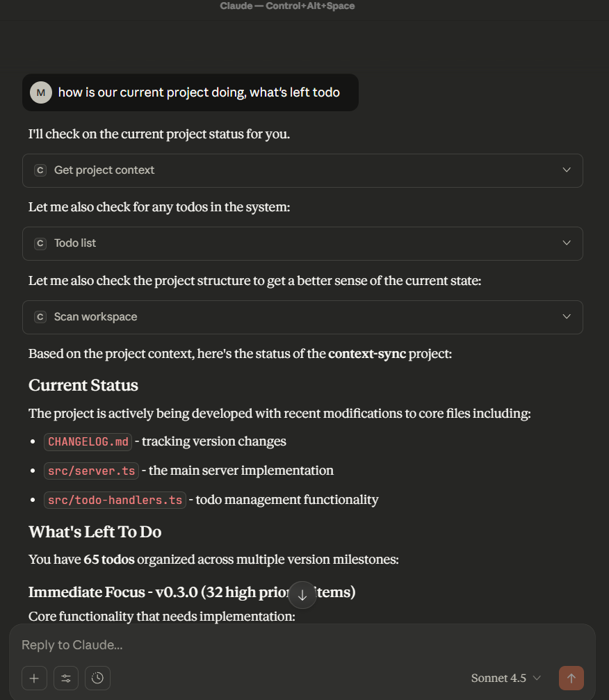This screenshot has width=609, height=700.
Task: Select the CHANGELOG.md file chip
Action: [x=88, y=441]
